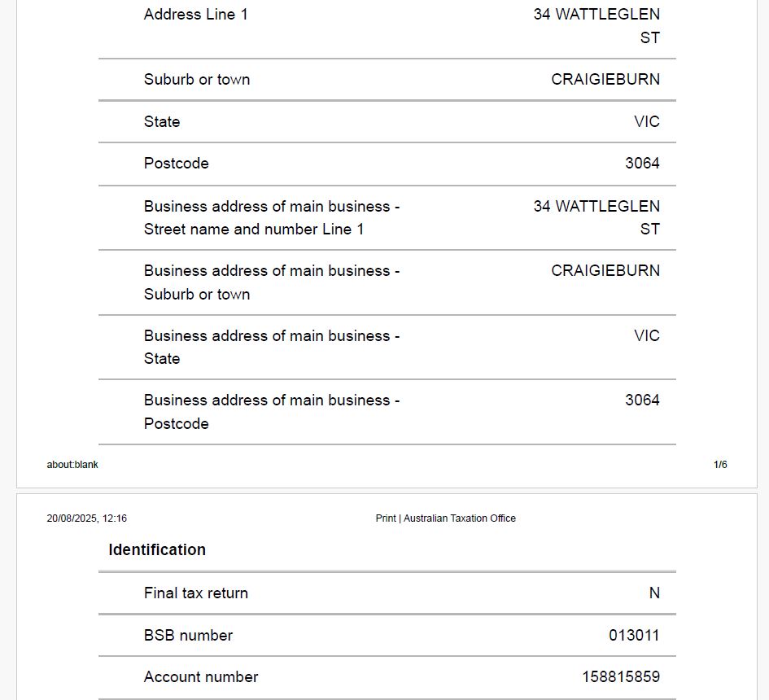Click the Identification section heading

click(x=157, y=549)
